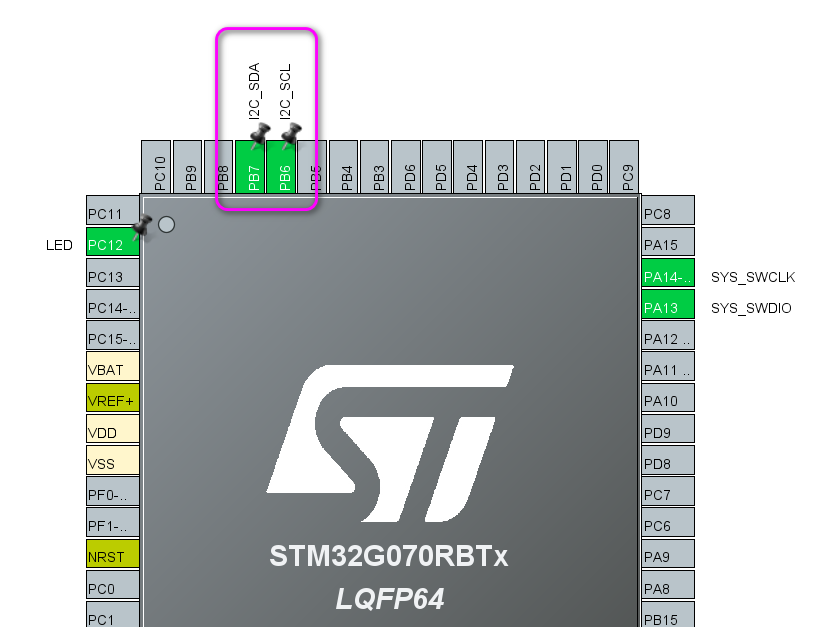Screen dimensions: 833x627
Task: Select pin PD3
Action: 500,167
